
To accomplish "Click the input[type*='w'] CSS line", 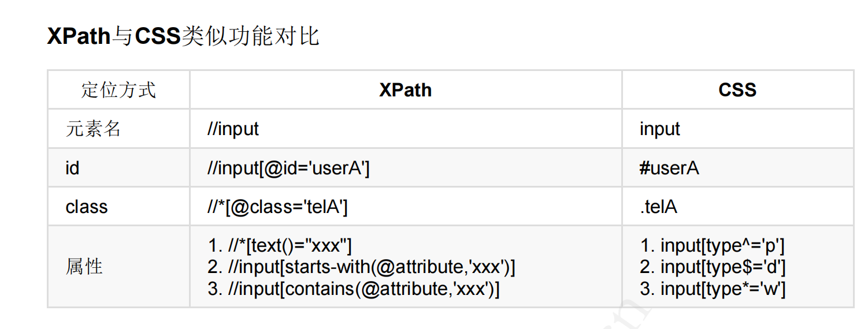I will click(713, 289).
